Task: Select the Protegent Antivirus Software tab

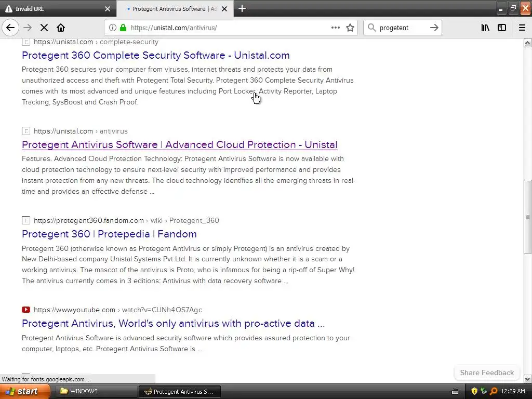Action: point(175,9)
